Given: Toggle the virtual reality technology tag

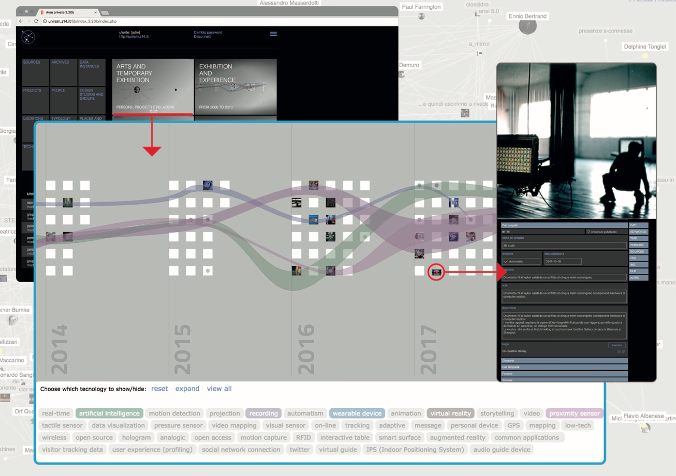Looking at the screenshot, I should tap(452, 412).
